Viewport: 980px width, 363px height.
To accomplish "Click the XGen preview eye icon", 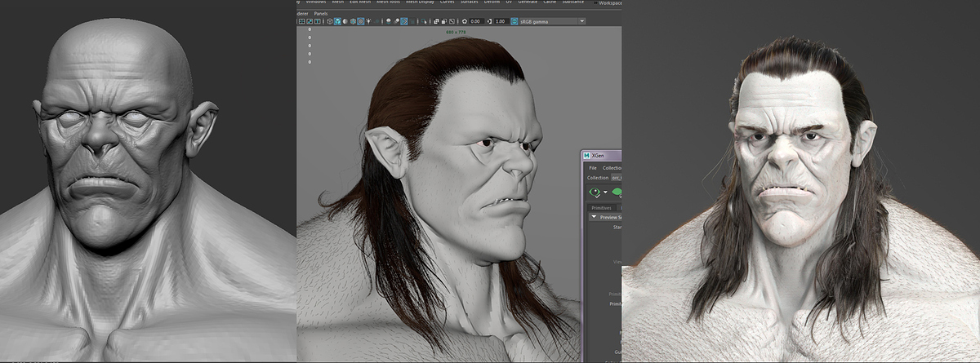I will [x=595, y=193].
